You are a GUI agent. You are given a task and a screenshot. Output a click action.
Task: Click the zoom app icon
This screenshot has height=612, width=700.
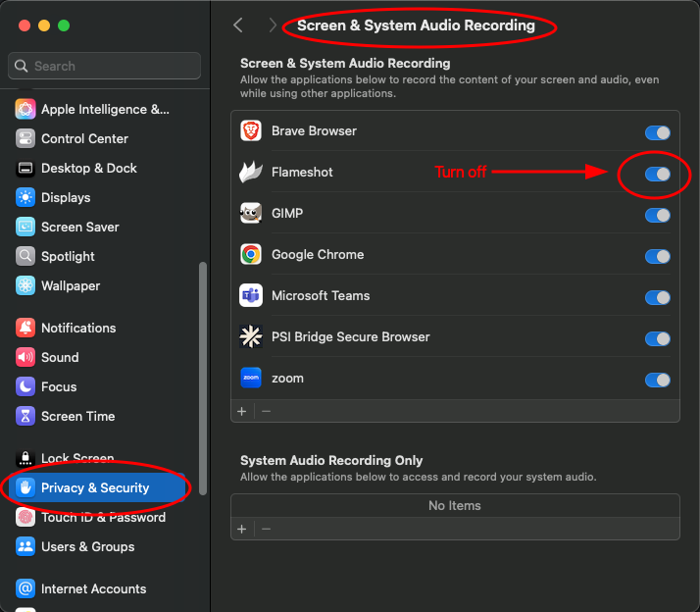point(251,378)
